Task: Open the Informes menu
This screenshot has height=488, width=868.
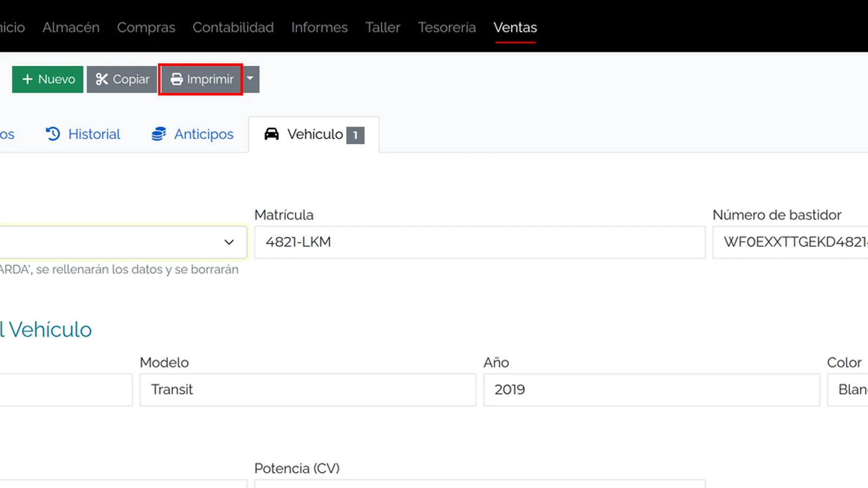Action: (x=320, y=27)
